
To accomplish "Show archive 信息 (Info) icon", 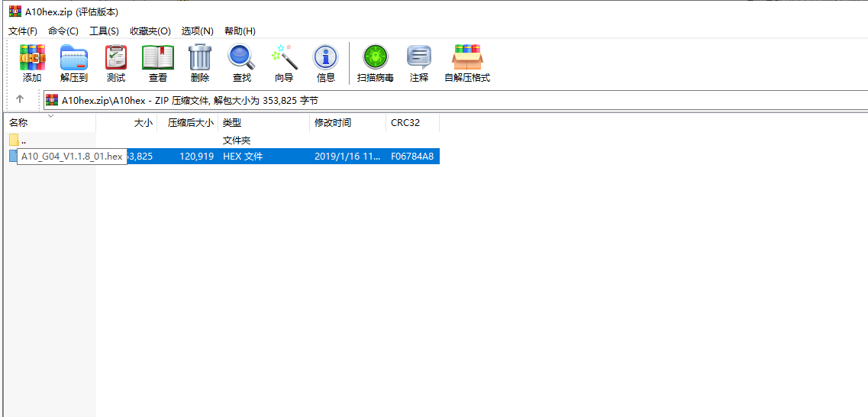I will pos(326,63).
